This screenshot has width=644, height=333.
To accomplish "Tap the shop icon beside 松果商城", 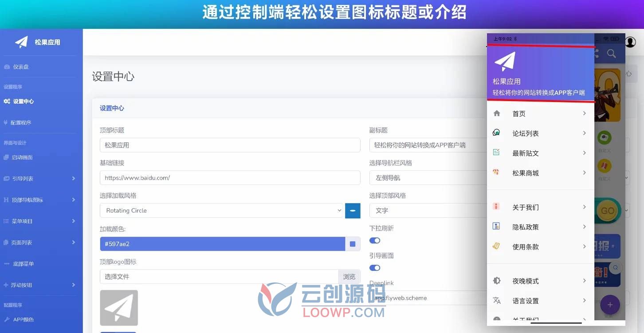I will point(496,172).
